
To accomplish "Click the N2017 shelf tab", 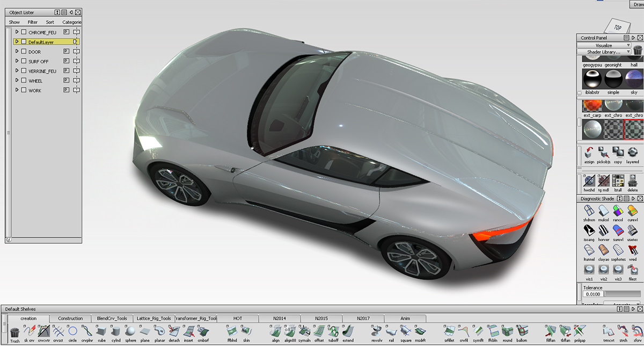I will [363, 318].
